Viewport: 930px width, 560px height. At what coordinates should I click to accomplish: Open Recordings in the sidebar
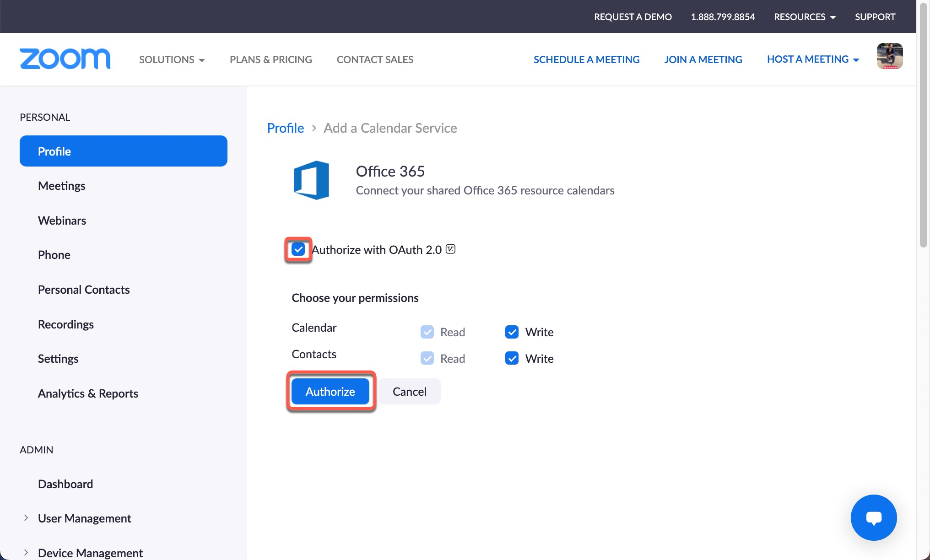[x=65, y=324]
